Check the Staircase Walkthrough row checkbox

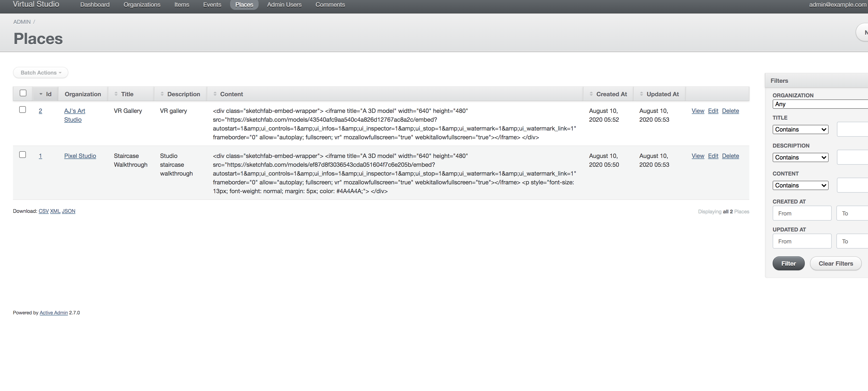pos(23,155)
